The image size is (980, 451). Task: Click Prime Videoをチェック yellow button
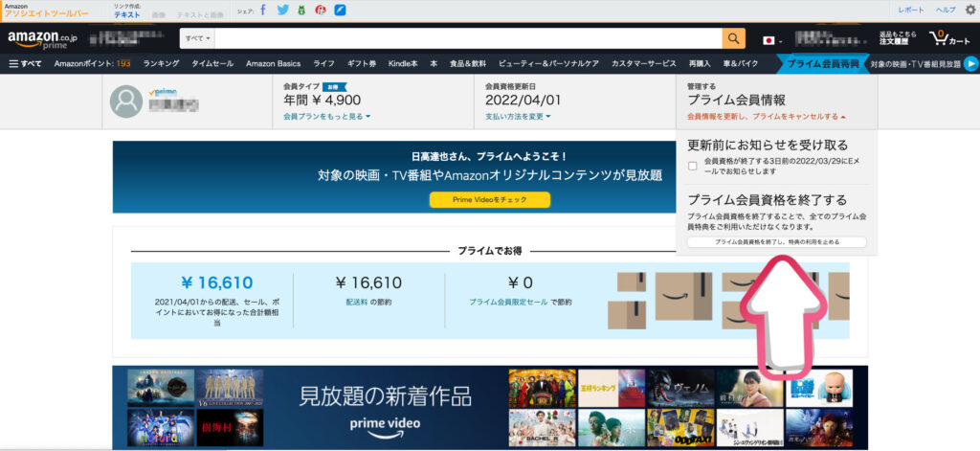tap(490, 199)
